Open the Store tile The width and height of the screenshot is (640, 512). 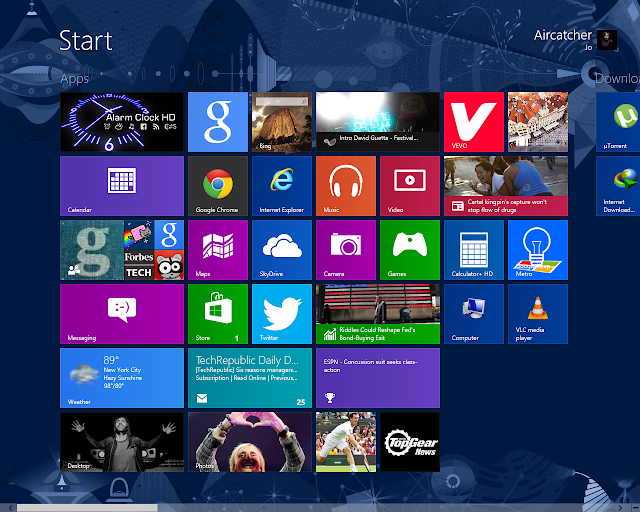(218, 314)
